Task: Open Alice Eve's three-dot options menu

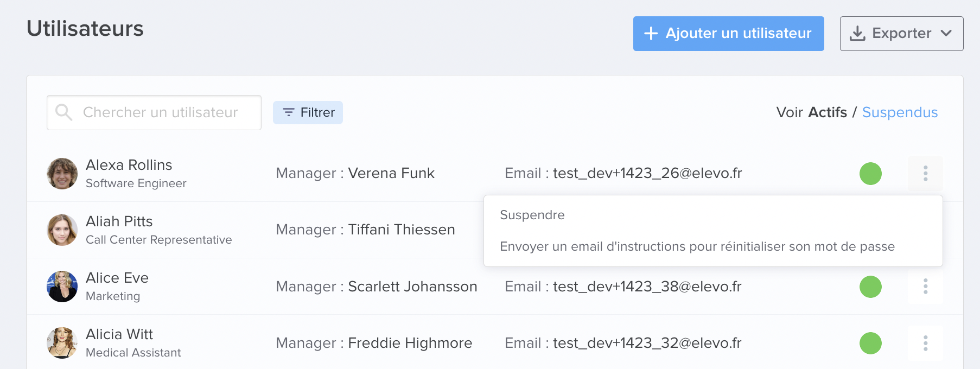Action: pos(925,287)
